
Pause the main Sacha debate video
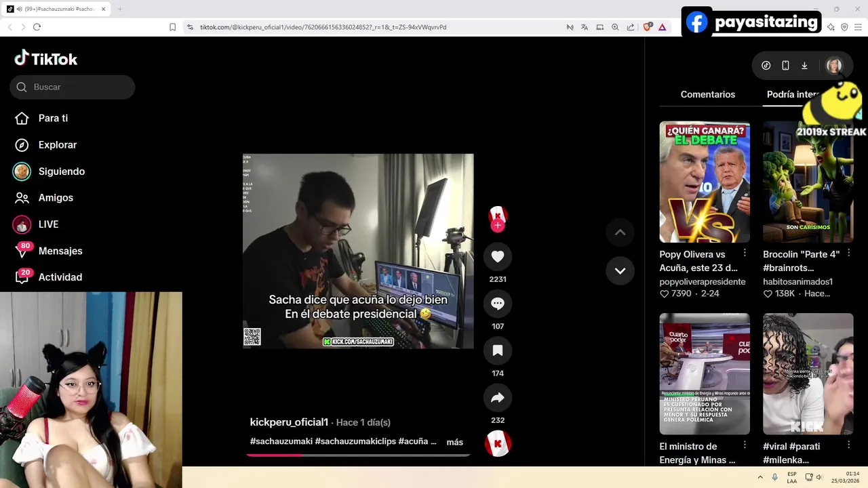click(x=358, y=251)
